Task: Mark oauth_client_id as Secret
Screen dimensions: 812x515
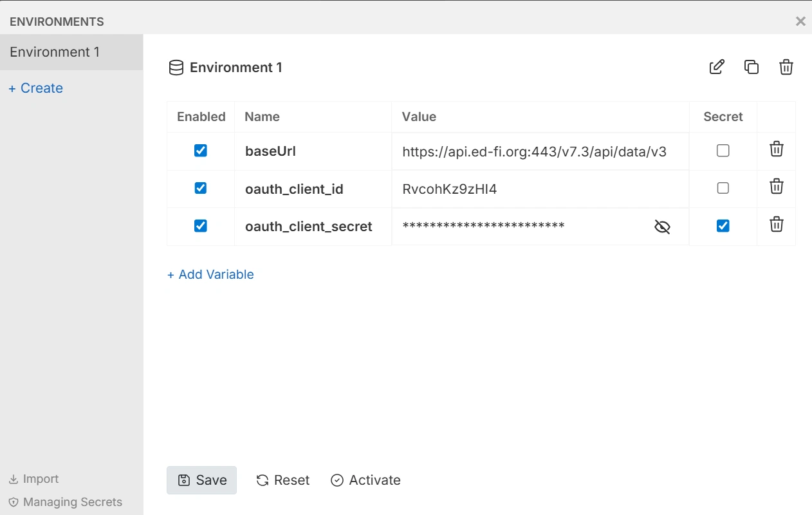Action: [x=723, y=188]
